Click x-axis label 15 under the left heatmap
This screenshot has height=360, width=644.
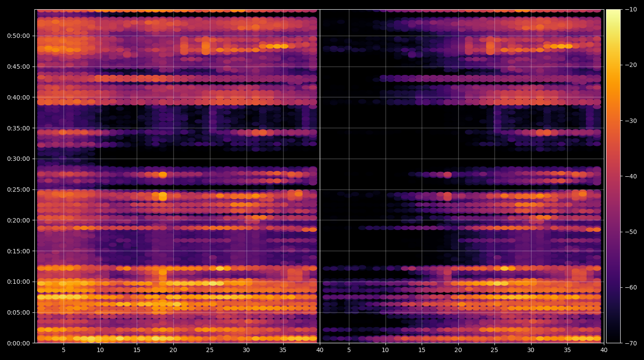(137, 350)
